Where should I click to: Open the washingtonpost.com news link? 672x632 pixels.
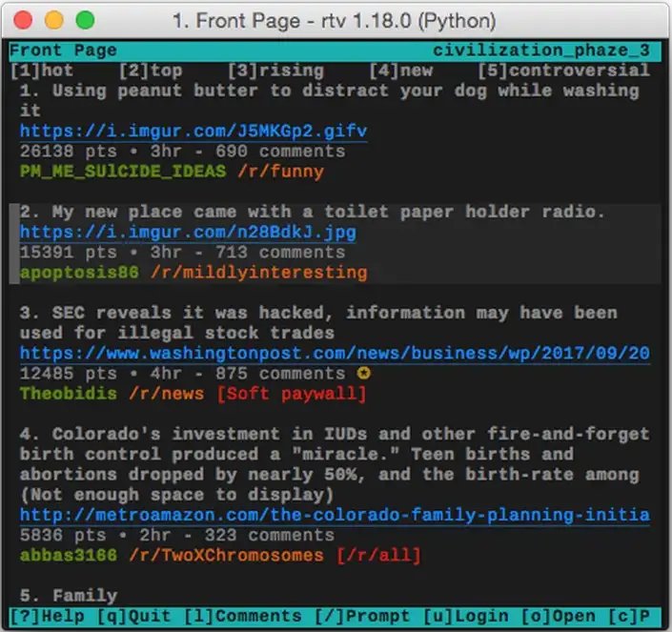tap(335, 354)
